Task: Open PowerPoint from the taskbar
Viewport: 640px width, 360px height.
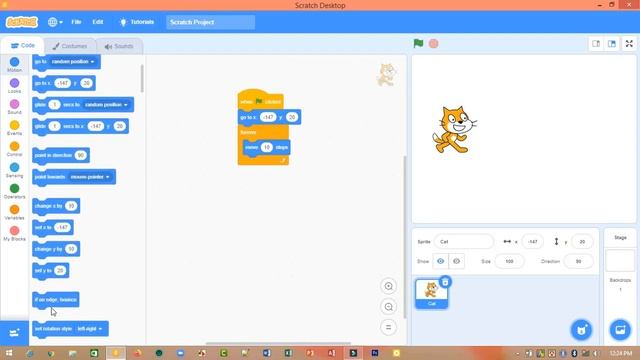Action: pos(310,353)
